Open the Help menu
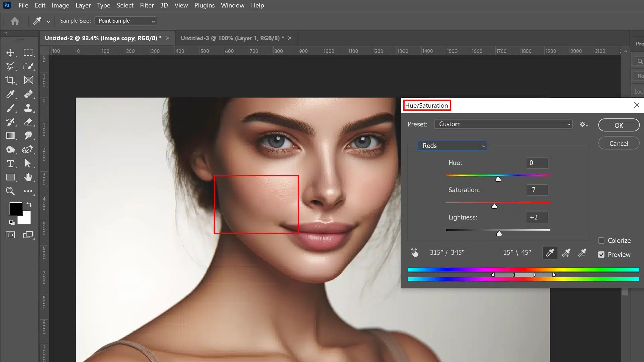Image resolution: width=644 pixels, height=362 pixels. tap(257, 5)
